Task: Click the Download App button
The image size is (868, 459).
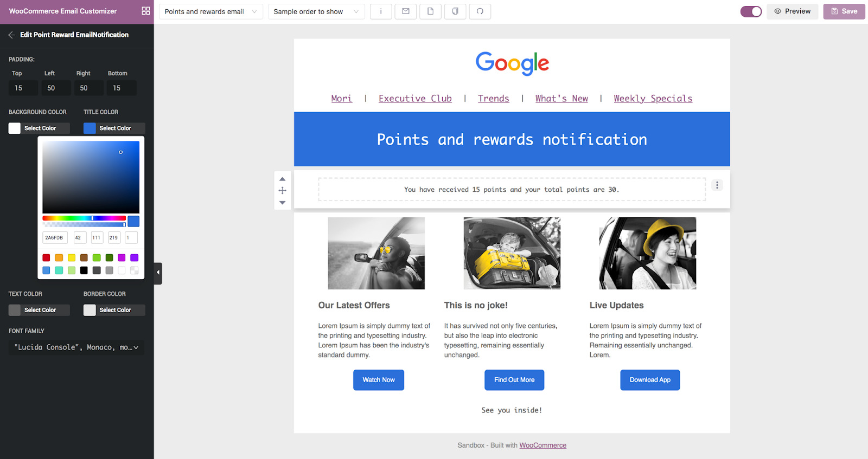Action: click(x=650, y=380)
